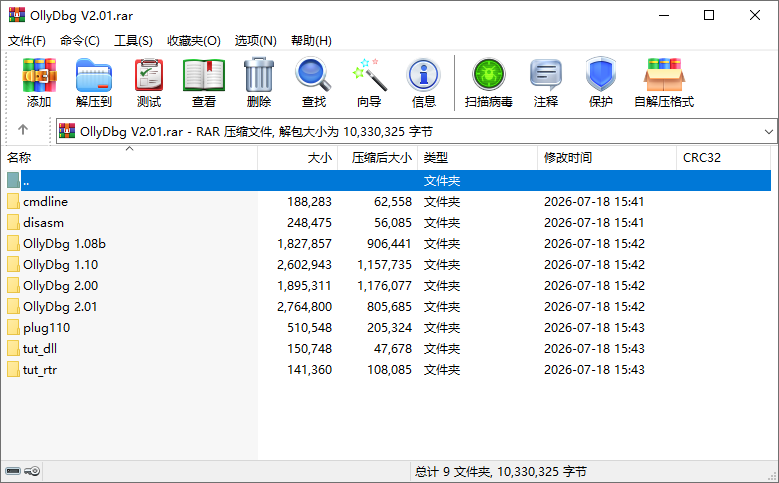Click the 保护 (Protect) shield icon

[601, 75]
